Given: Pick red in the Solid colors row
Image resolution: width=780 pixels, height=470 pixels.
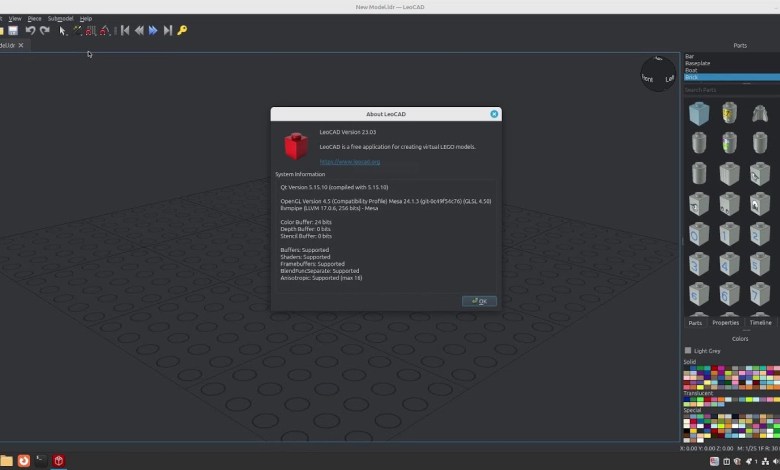Looking at the screenshot, I should coord(715,369).
